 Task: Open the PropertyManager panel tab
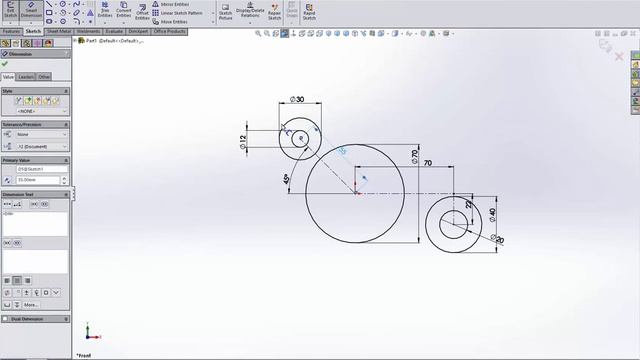[x=16, y=43]
